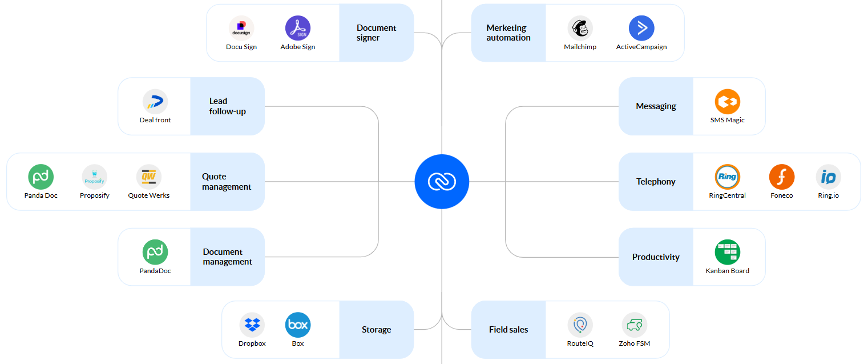Click the Storage category label
The height and width of the screenshot is (364, 868).
pyautogui.click(x=376, y=329)
